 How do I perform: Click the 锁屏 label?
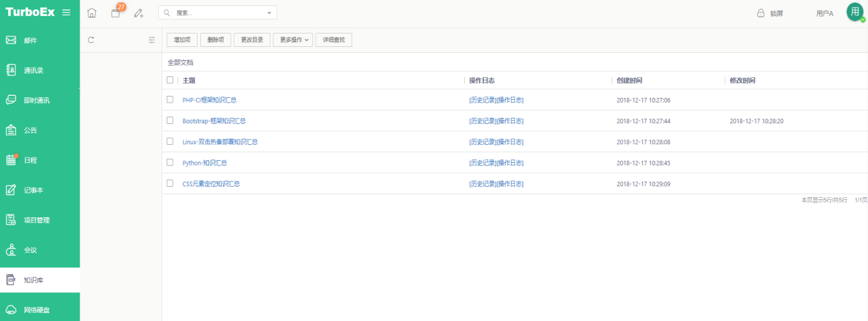(x=776, y=13)
